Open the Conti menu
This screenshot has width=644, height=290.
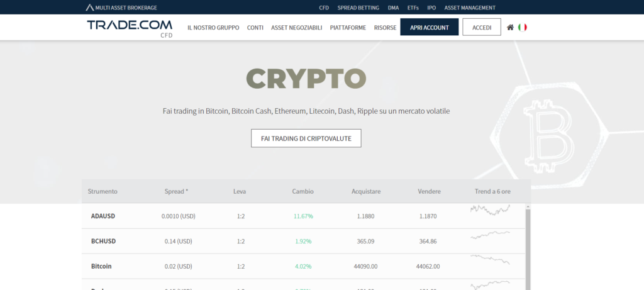click(255, 28)
